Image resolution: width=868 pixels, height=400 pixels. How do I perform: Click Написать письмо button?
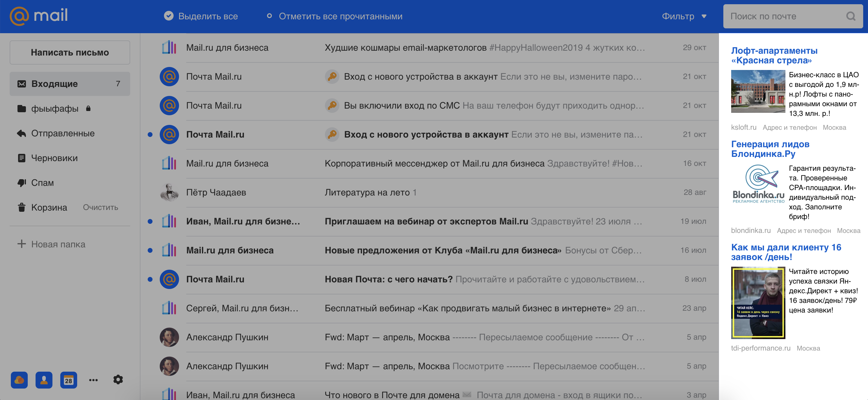tap(70, 52)
